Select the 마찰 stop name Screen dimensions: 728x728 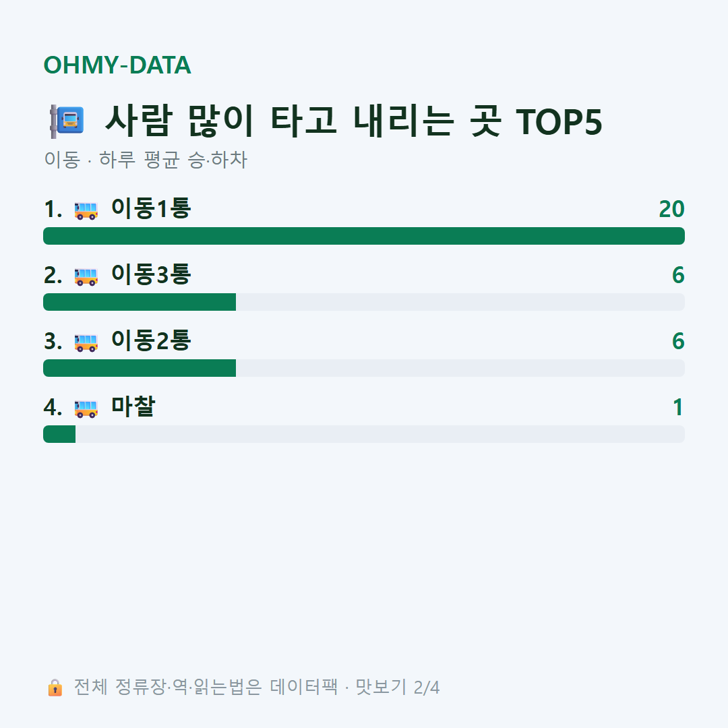(133, 406)
